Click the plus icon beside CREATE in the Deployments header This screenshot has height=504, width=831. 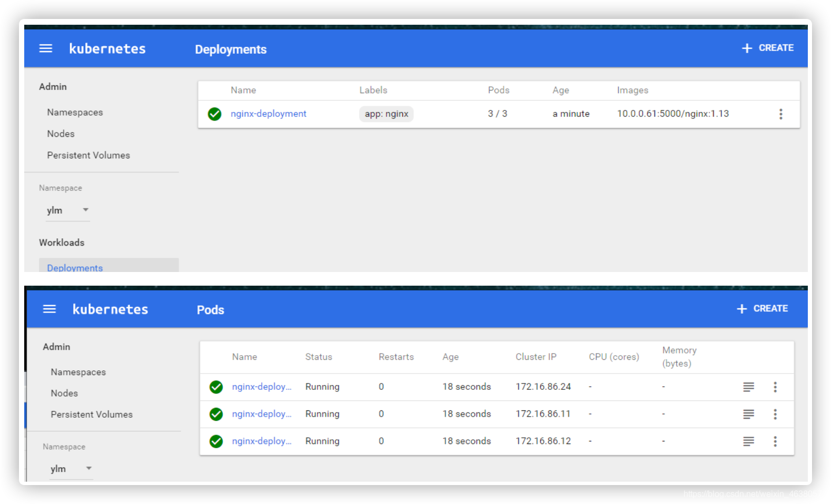[x=747, y=48]
